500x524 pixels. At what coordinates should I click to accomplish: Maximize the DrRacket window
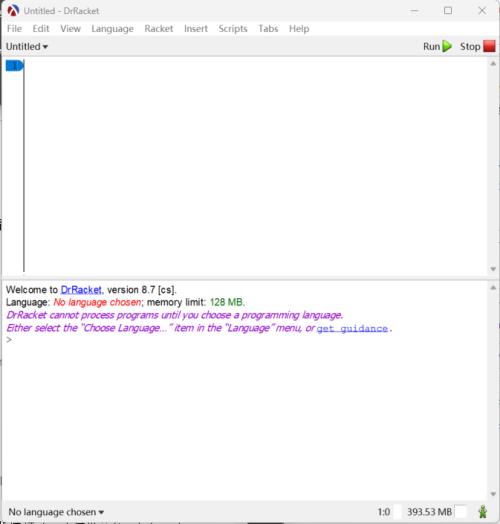point(448,11)
